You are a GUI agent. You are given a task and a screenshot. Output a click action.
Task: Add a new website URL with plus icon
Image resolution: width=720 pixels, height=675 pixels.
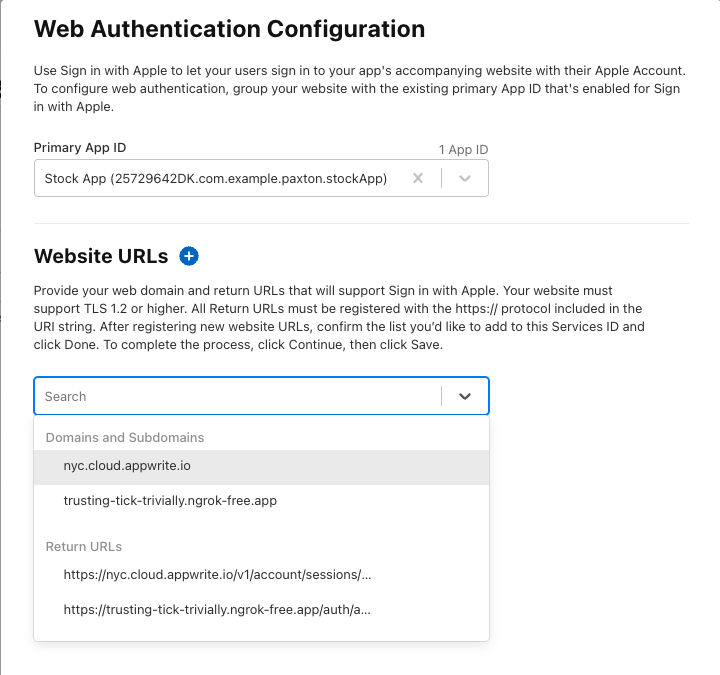click(x=189, y=256)
